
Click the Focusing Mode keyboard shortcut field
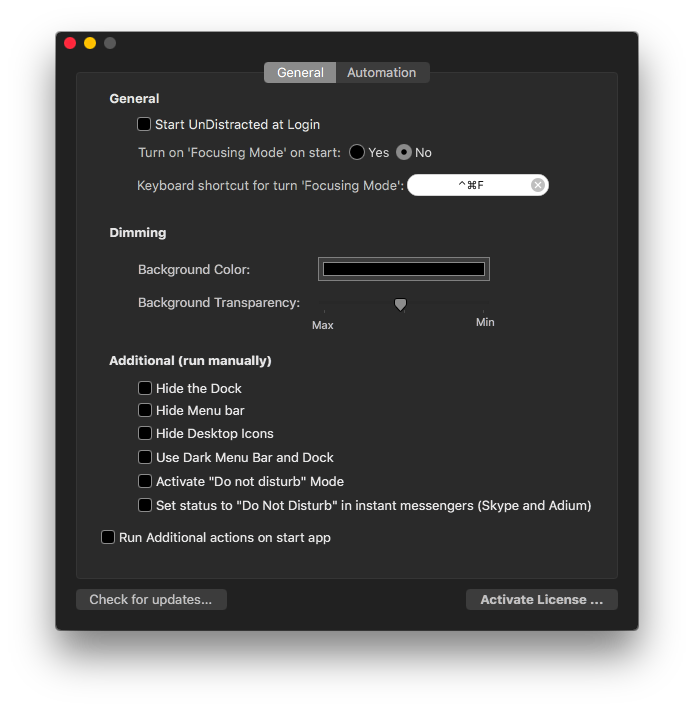pos(468,185)
